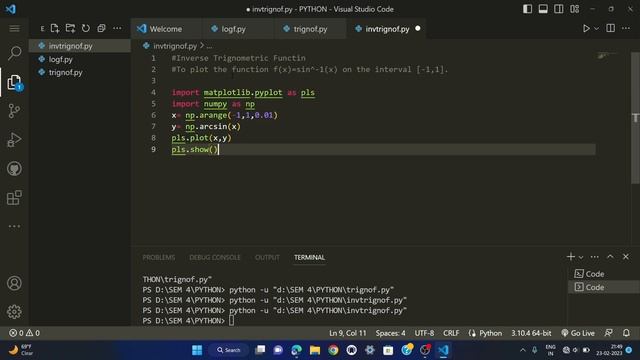Select the TERMINAL panel tab

[x=309, y=258]
